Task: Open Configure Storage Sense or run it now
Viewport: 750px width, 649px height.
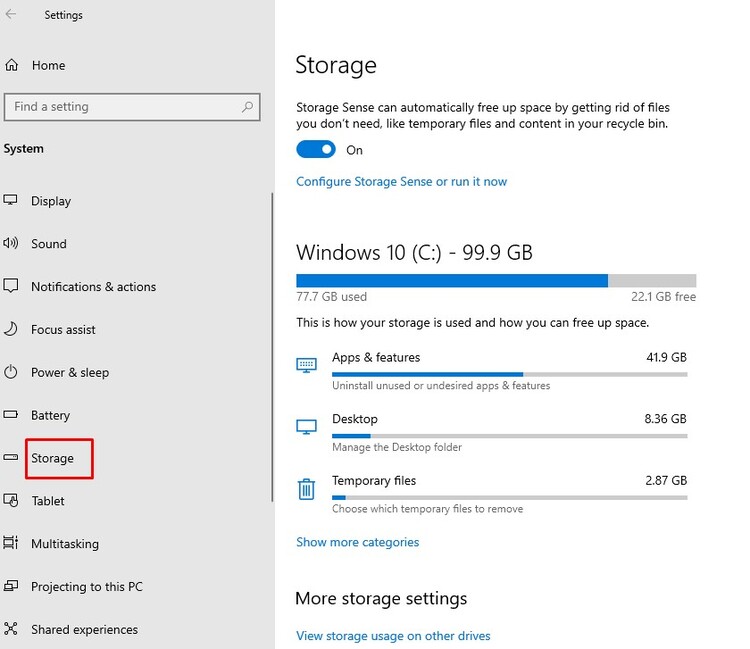Action: 401,182
